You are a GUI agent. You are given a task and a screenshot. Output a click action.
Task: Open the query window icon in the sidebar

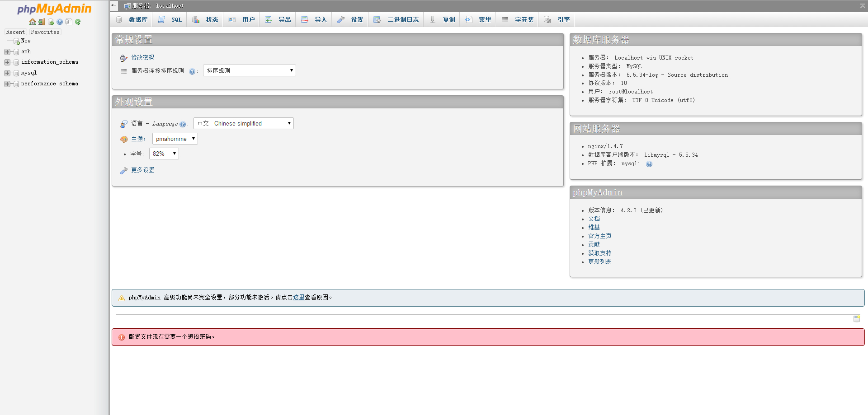[51, 22]
